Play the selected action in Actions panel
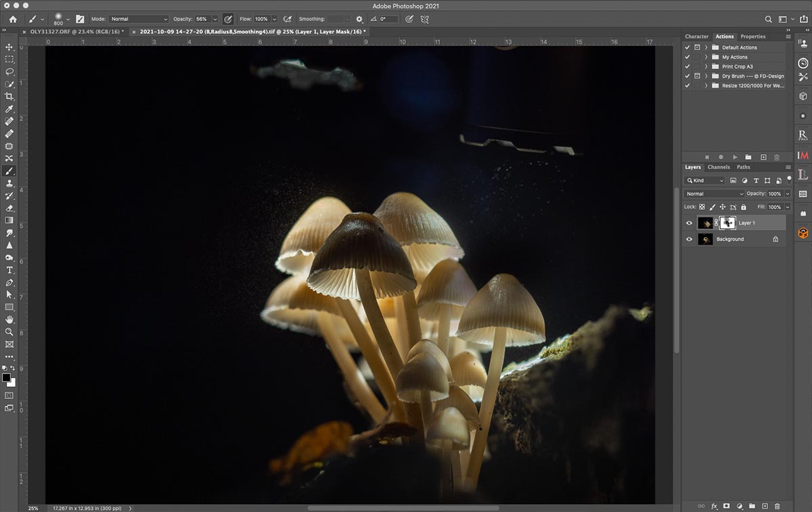 735,157
